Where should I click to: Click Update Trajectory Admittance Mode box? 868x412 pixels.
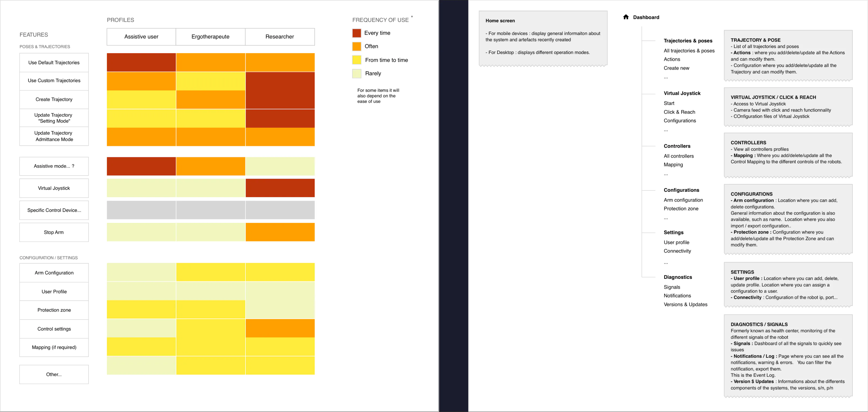coord(54,136)
